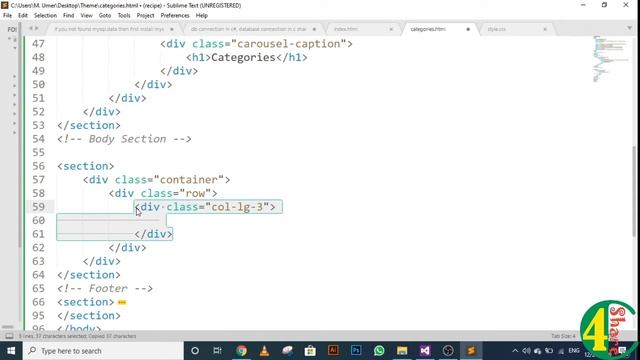The image size is (640, 360).
Task: Open the tab list dropdown arrow
Action: coord(629,28)
